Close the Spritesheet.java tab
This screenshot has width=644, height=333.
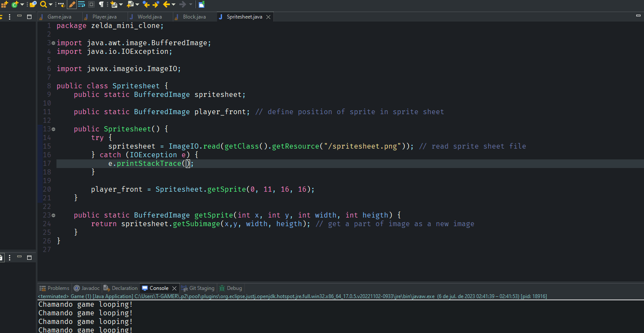(x=268, y=17)
